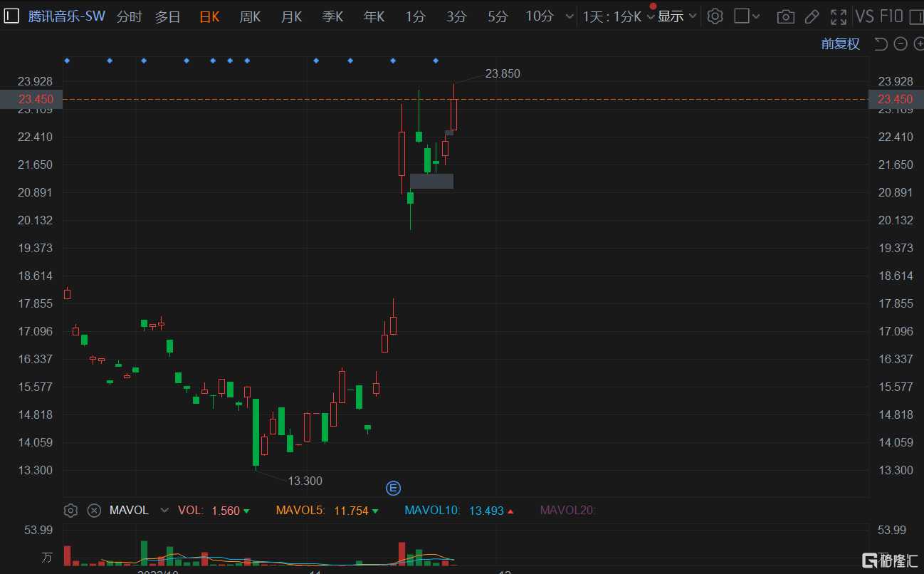Click the 前复权 adjustment link
Viewport: 924px width, 574px height.
(x=840, y=44)
